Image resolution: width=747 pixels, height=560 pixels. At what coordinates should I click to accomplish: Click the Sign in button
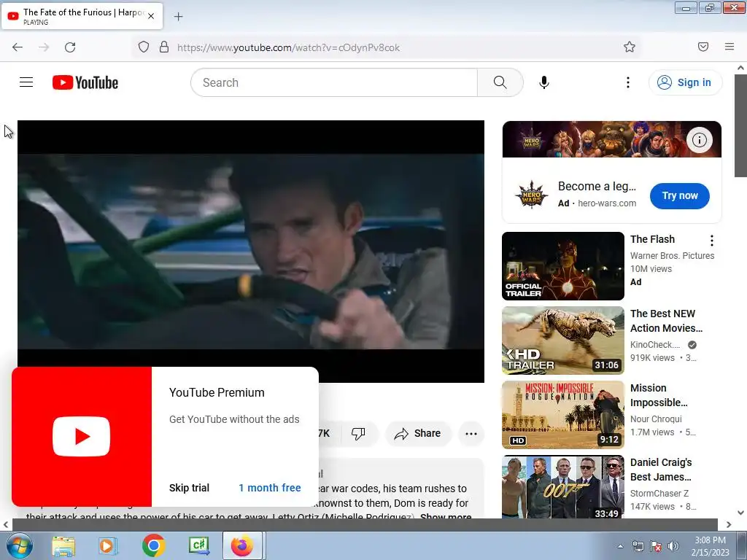coord(685,82)
